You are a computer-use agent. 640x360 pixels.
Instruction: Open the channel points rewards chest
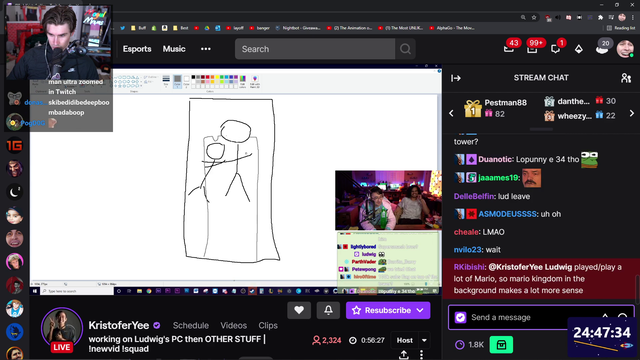pos(501,345)
